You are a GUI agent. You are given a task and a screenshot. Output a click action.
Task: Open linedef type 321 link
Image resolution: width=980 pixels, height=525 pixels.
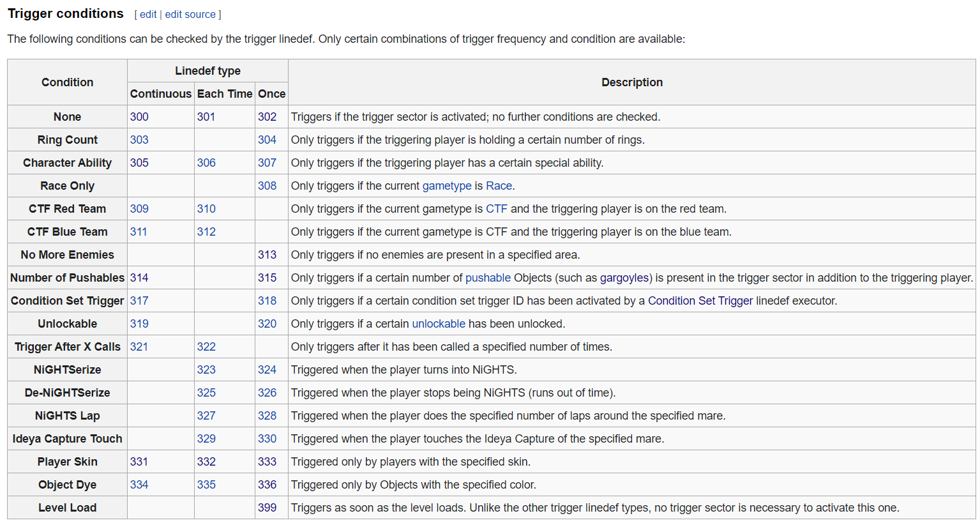(x=139, y=347)
